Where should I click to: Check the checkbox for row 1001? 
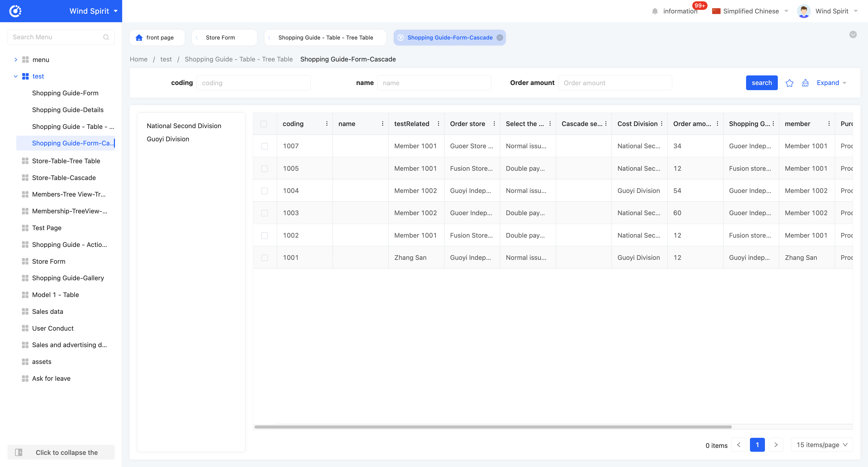click(265, 258)
